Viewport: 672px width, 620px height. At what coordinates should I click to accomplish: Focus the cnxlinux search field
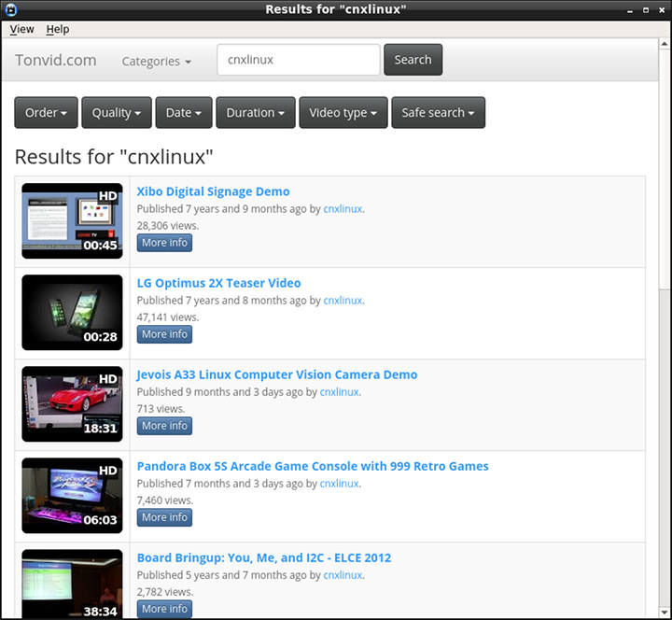click(x=299, y=60)
